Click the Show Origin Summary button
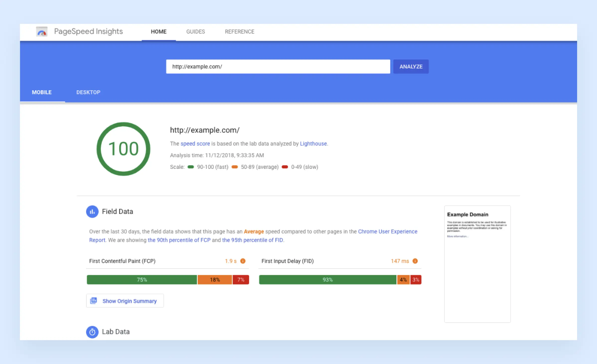 pos(125,301)
